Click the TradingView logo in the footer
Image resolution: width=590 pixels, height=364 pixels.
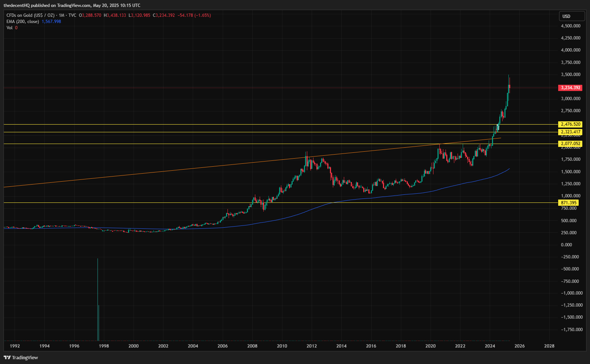(21, 357)
